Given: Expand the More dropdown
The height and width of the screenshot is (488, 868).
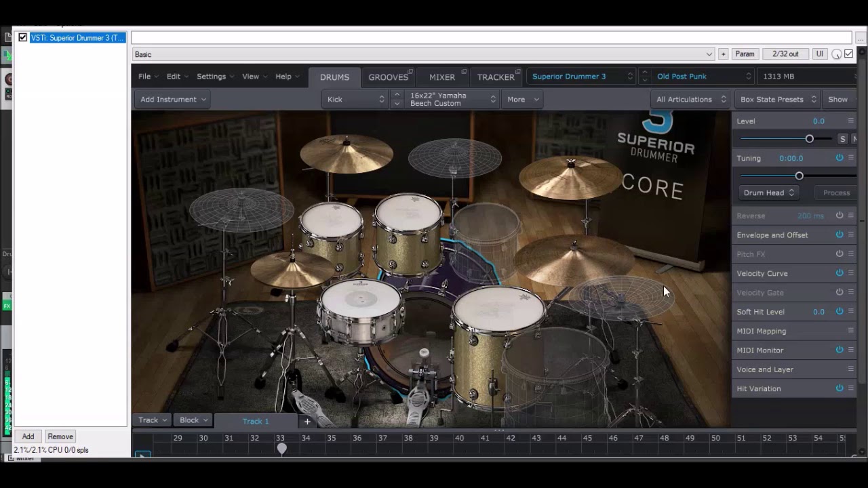Looking at the screenshot, I should click(523, 99).
